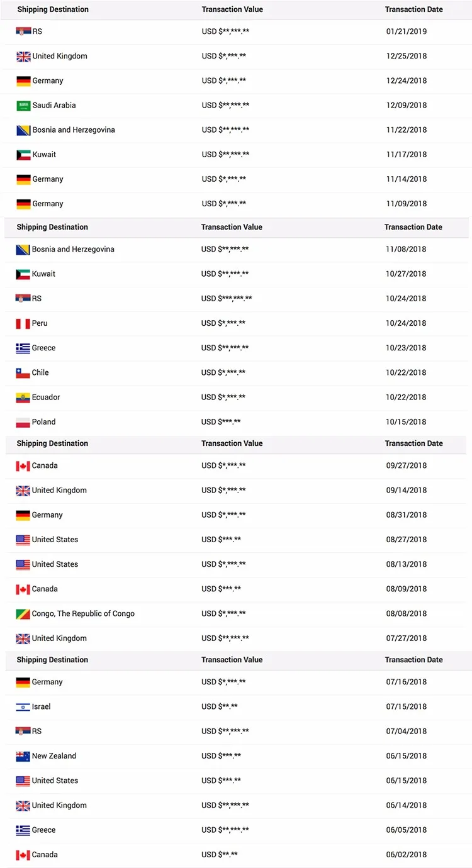Click the Saudi Arabia flag icon
Image resolution: width=472 pixels, height=868 pixels.
[x=23, y=106]
